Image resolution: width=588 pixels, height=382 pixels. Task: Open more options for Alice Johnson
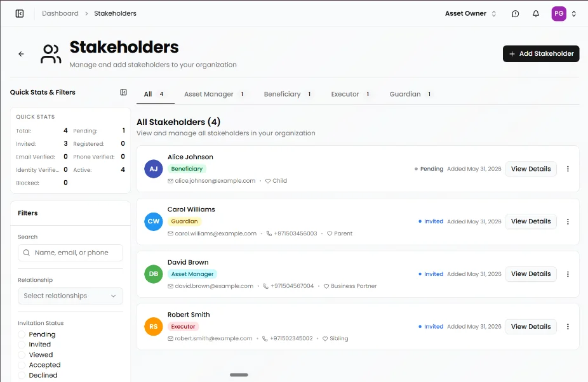coord(568,169)
